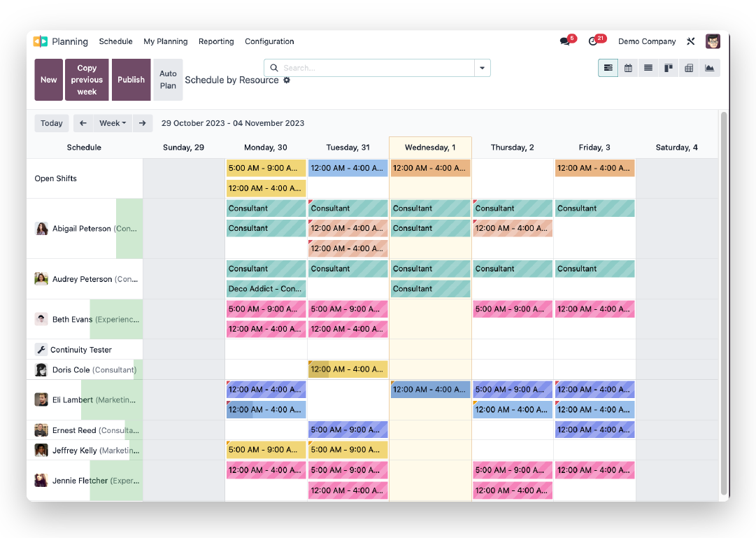Open the Activities clock icon showing 21
The width and height of the screenshot is (756, 538).
click(594, 41)
